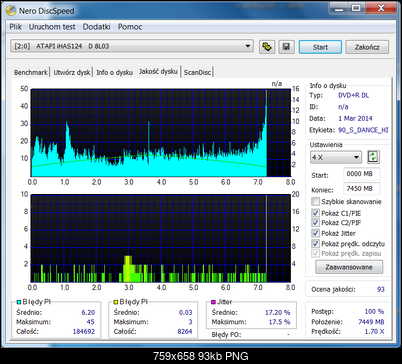The image size is (402, 364).
Task: Click the options wrench icon beside the drive dropdown
Action: coord(267,47)
